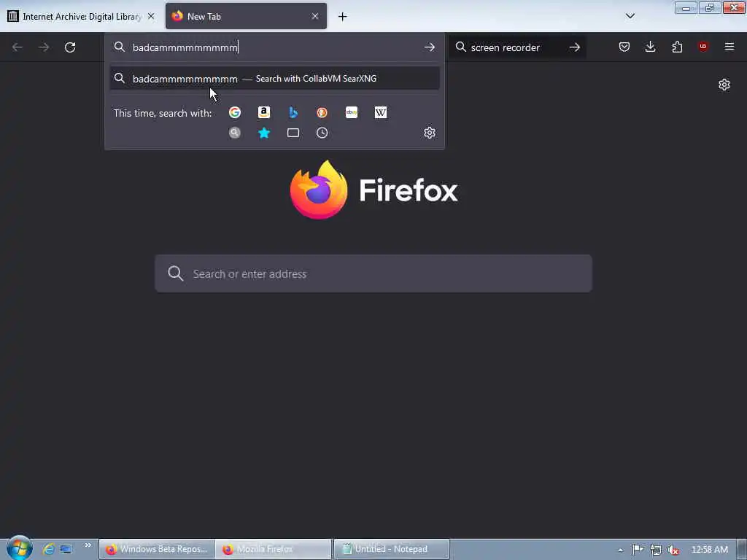
Task: Click the 12:58 AM clock
Action: point(709,550)
